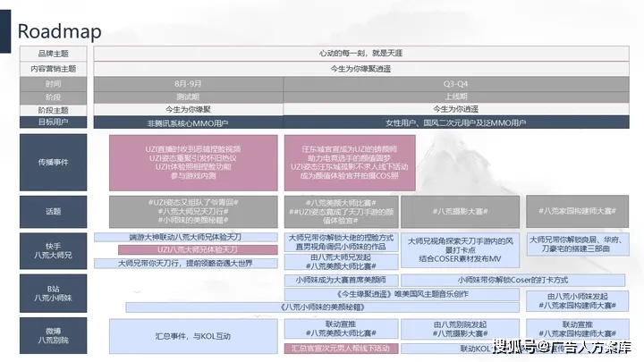Click the 《八荒小师妹的美颜秘籍》 bar
The width and height of the screenshot is (644, 362).
point(322,307)
